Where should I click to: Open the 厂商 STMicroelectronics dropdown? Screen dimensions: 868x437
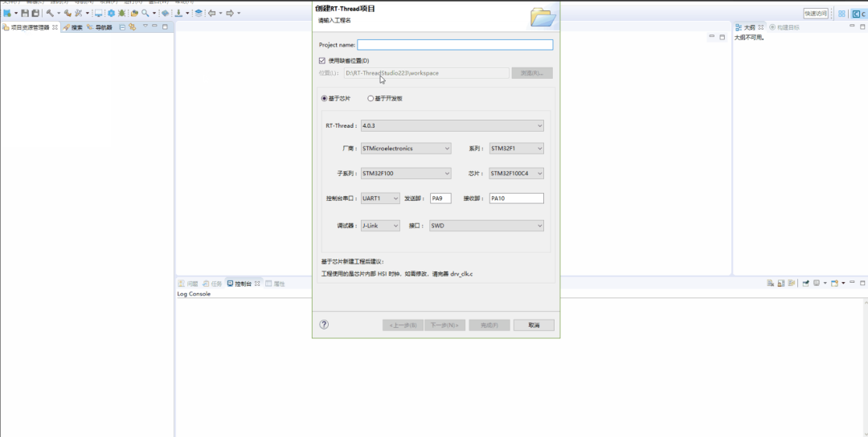[x=405, y=149]
